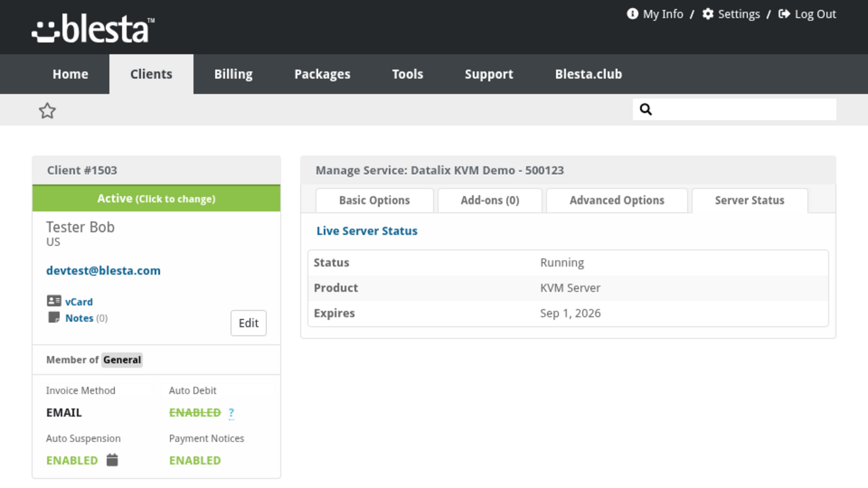Select the Server Status tab
The image size is (868, 488).
(x=750, y=201)
